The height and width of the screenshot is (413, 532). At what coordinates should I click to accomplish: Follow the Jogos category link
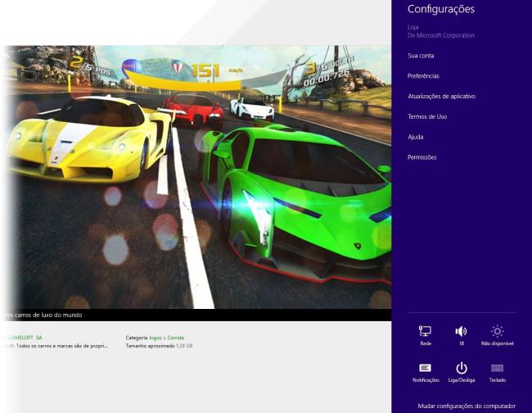pyautogui.click(x=156, y=338)
